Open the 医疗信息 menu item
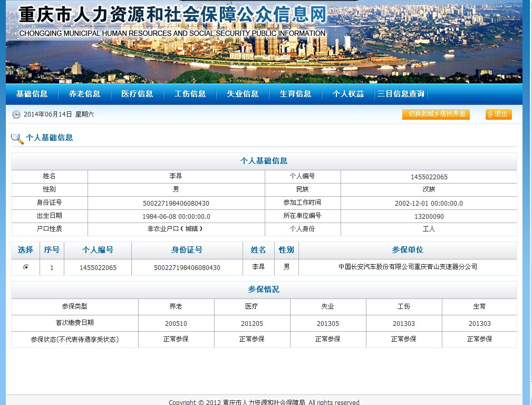The image size is (532, 405). coord(137,94)
